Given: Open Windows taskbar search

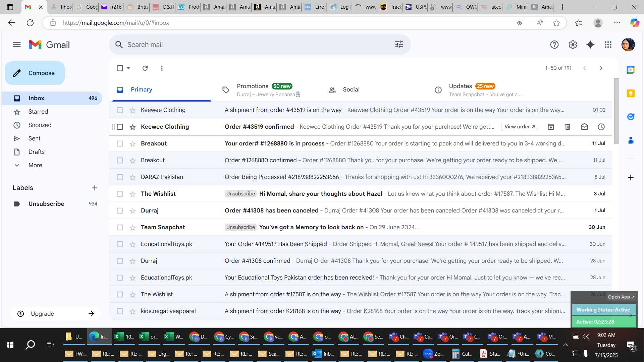Looking at the screenshot, I should point(30,345).
